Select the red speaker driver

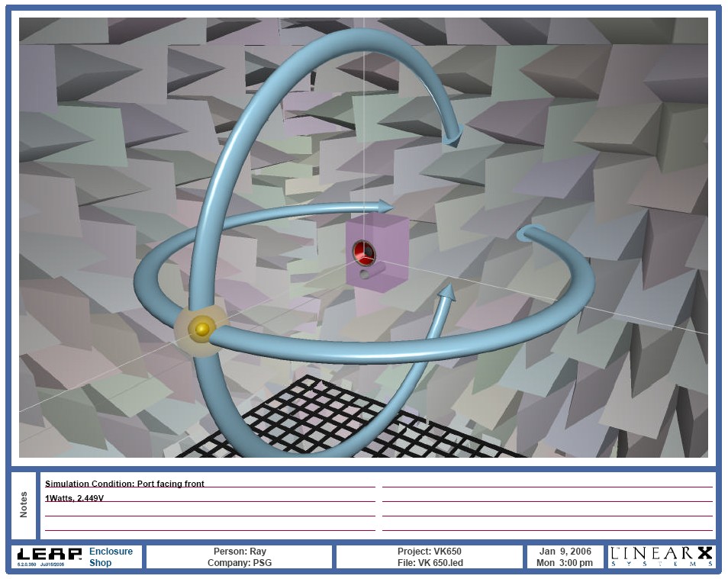coord(362,251)
